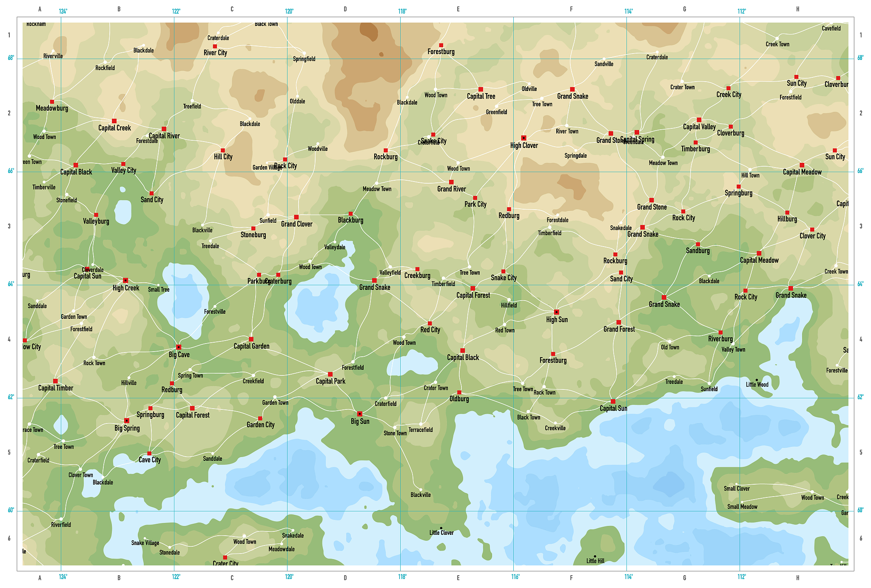Select the Grand River red marker
Viewport: 871px width, 588px height.
(x=451, y=182)
